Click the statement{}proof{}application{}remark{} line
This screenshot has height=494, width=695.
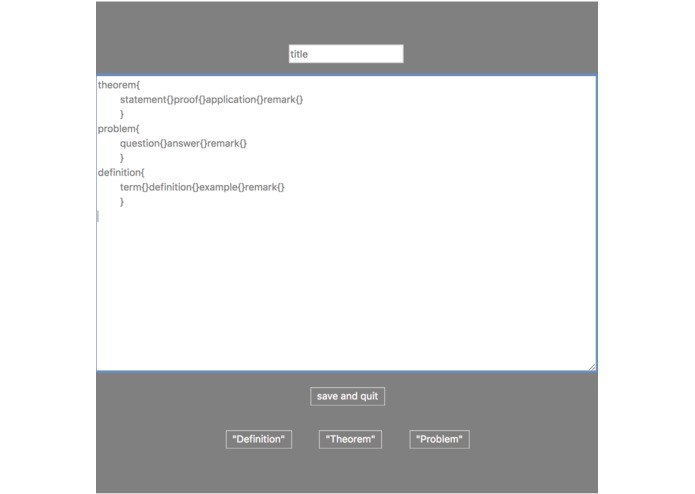[211, 99]
